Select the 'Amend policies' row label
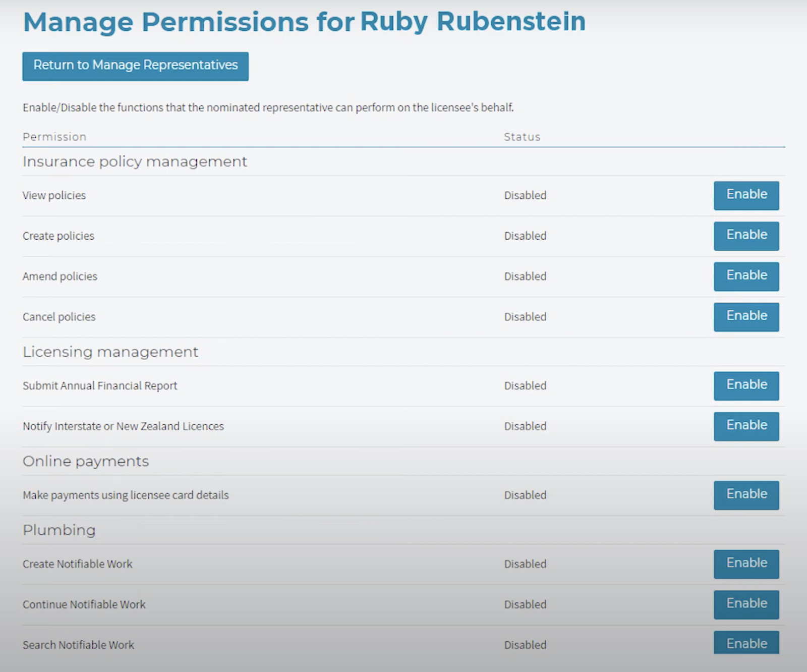Viewport: 807px width, 672px height. [60, 276]
